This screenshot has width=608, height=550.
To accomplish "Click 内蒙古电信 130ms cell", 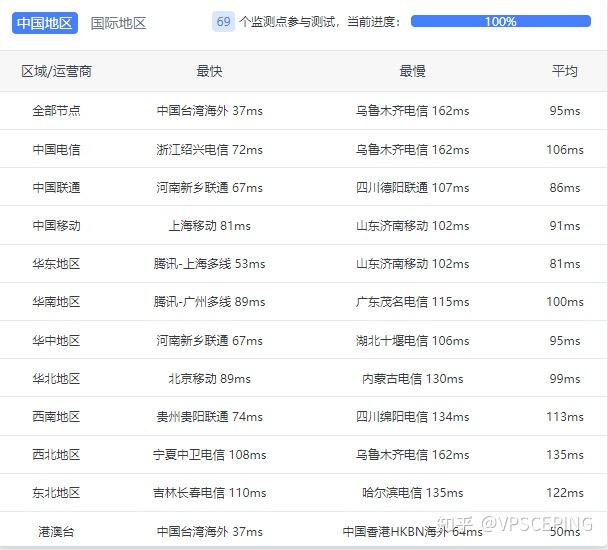I will 413,379.
